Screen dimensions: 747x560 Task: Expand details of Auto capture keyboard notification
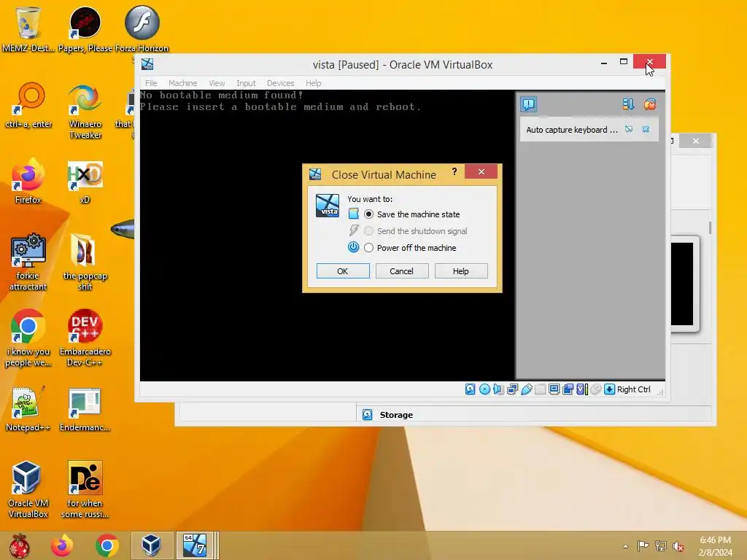point(629,129)
